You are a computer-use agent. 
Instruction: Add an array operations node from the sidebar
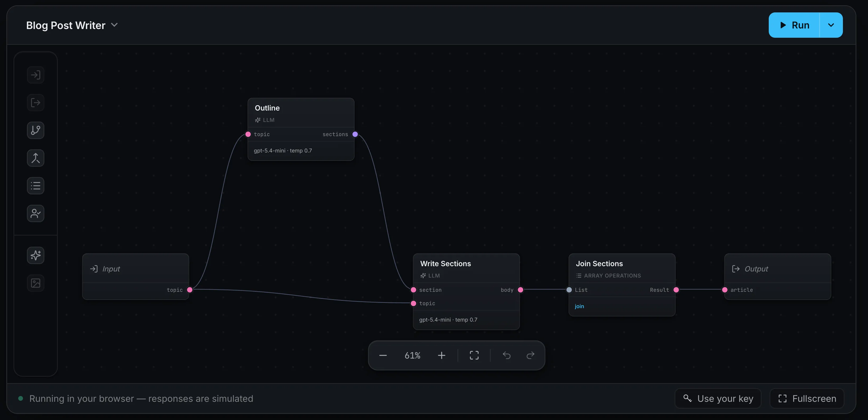[x=35, y=185]
